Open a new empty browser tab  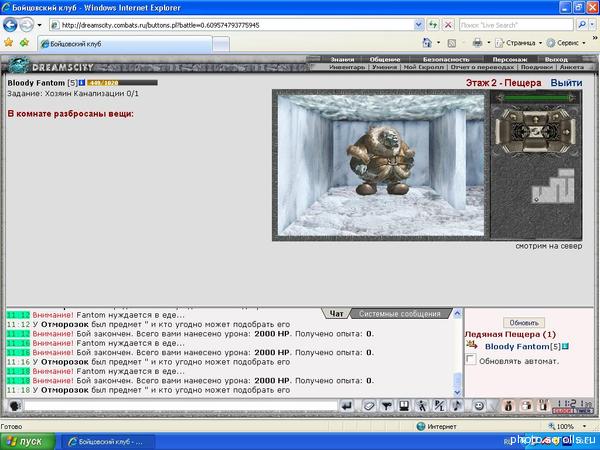[x=221, y=44]
